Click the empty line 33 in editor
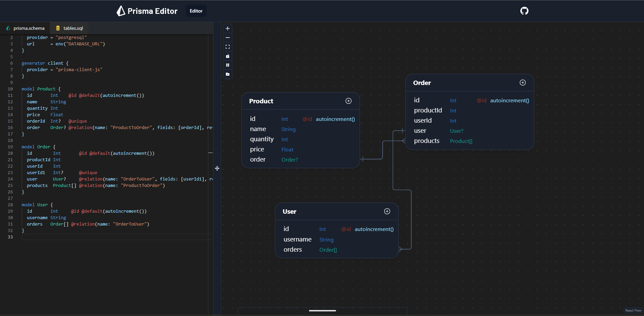This screenshot has width=644, height=316. pyautogui.click(x=117, y=237)
